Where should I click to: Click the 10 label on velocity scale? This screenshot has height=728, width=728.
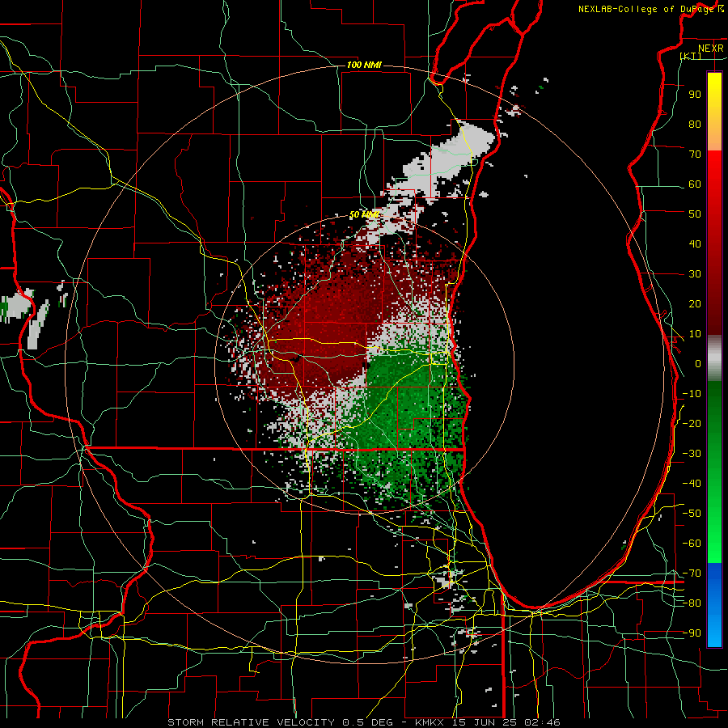coord(695,334)
